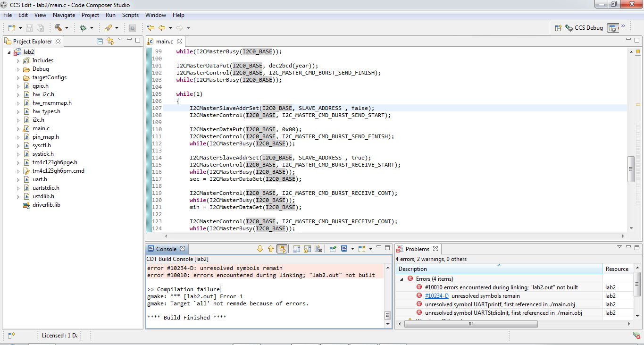644x345 pixels.
Task: Sort Problems by the Description column header
Action: (499, 269)
